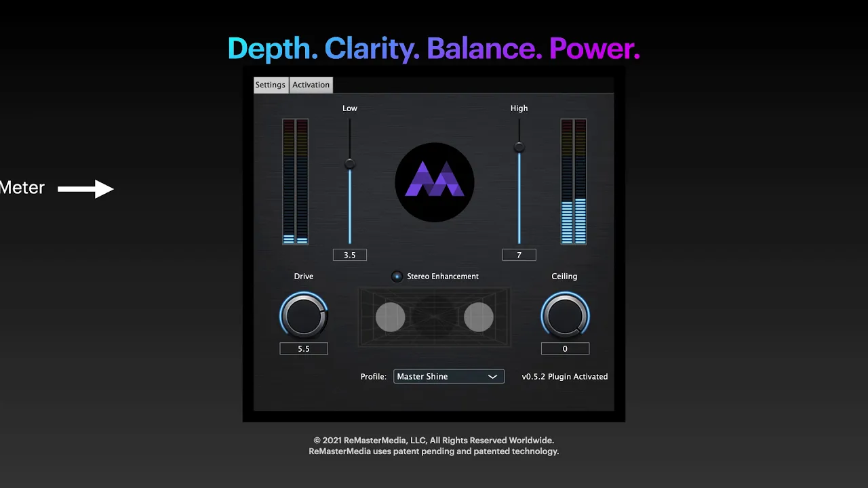Click the purple logo in the center

[435, 182]
